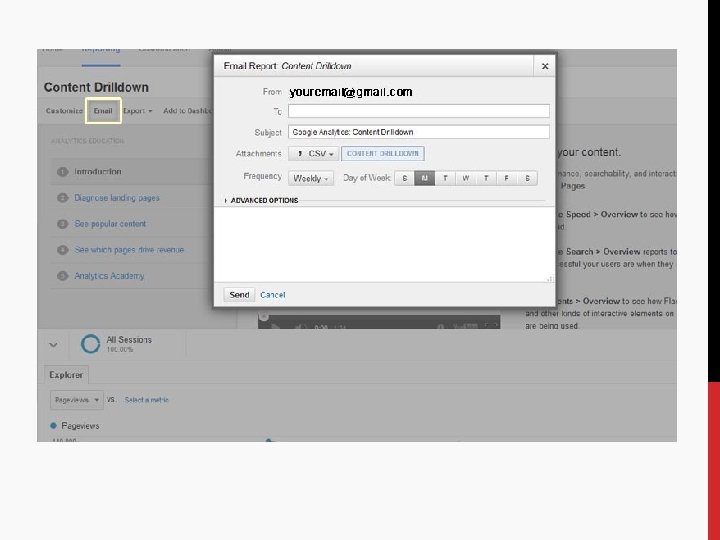Edit the Subject field
This screenshot has width=720, height=540.
click(x=418, y=132)
